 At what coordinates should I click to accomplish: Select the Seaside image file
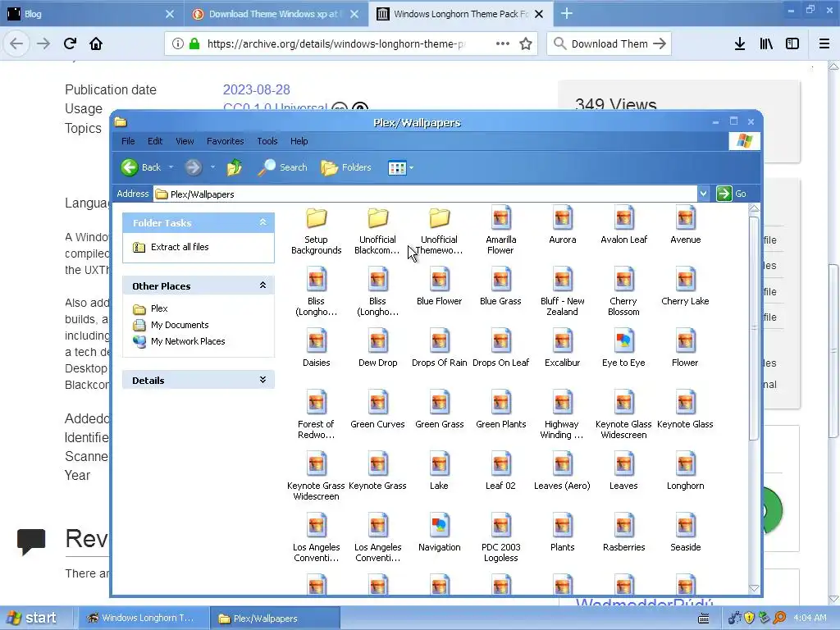pos(685,533)
